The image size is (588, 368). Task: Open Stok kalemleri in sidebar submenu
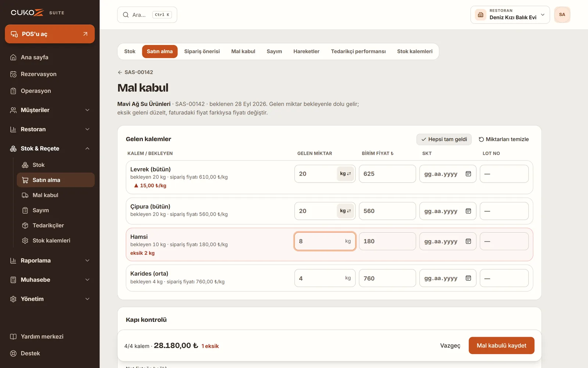(55, 240)
